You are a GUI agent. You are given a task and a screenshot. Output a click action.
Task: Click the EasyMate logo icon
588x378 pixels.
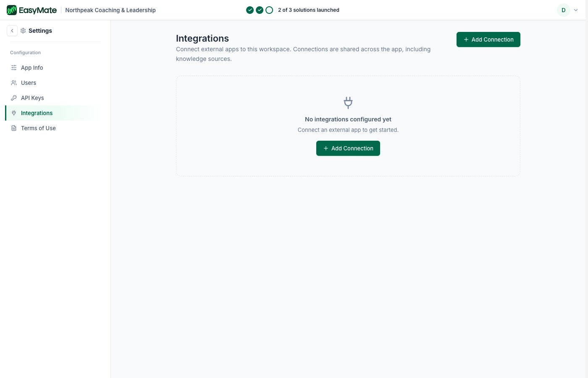pos(12,10)
